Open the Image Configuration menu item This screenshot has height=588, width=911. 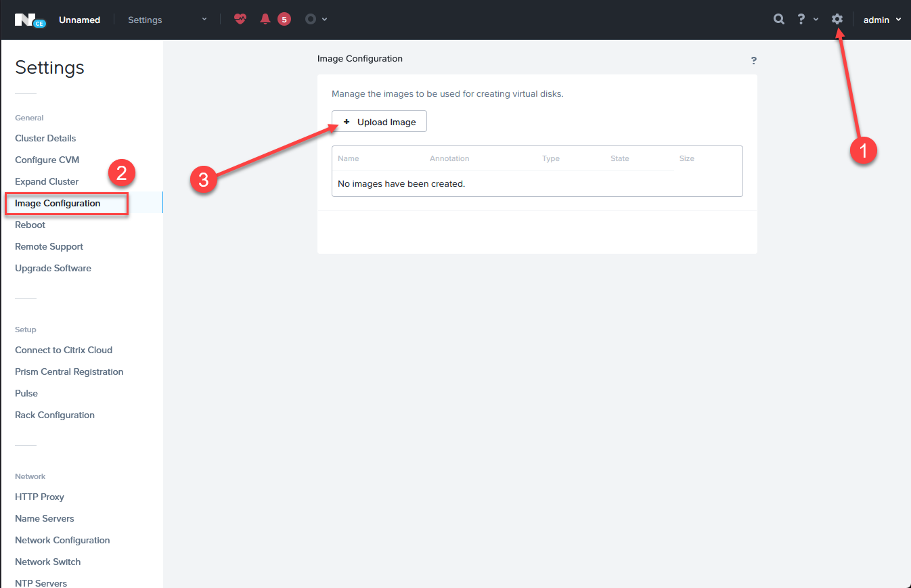(x=58, y=203)
